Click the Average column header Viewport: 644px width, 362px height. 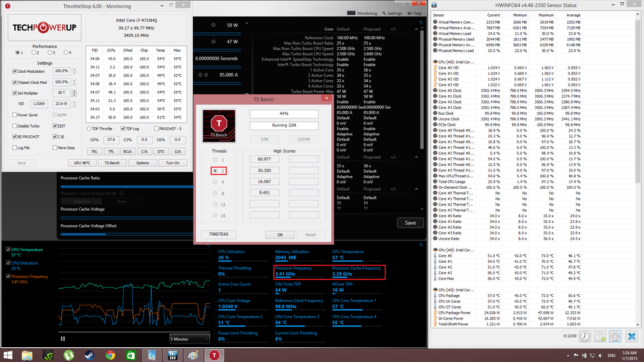pos(574,15)
